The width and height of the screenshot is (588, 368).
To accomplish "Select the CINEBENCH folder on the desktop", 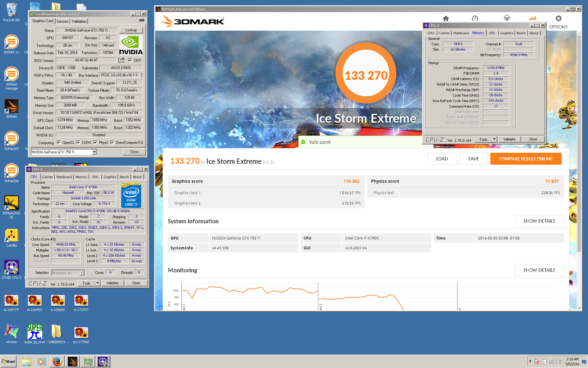I will point(58,334).
